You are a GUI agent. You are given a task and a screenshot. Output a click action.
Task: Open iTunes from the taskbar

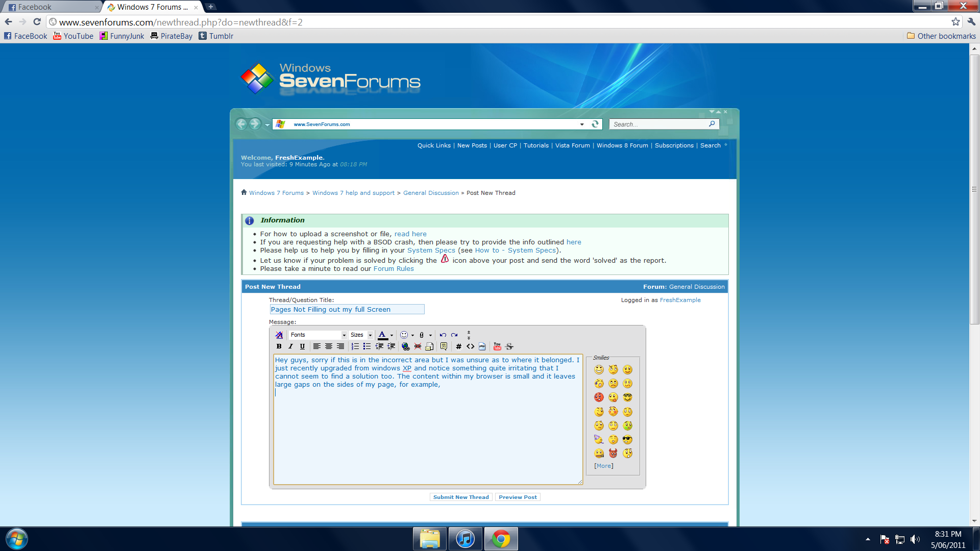[465, 539]
